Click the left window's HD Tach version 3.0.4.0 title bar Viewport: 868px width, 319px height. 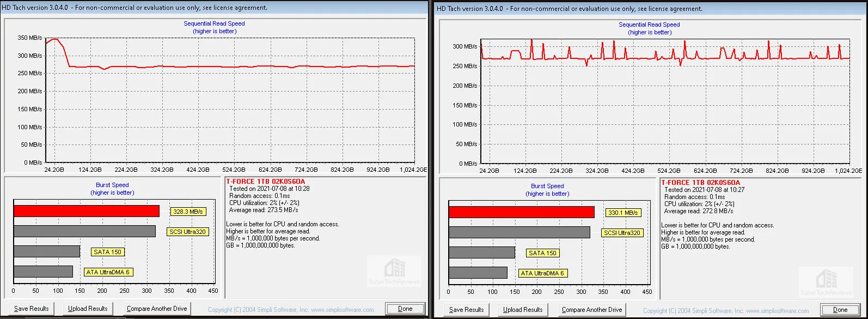215,8
